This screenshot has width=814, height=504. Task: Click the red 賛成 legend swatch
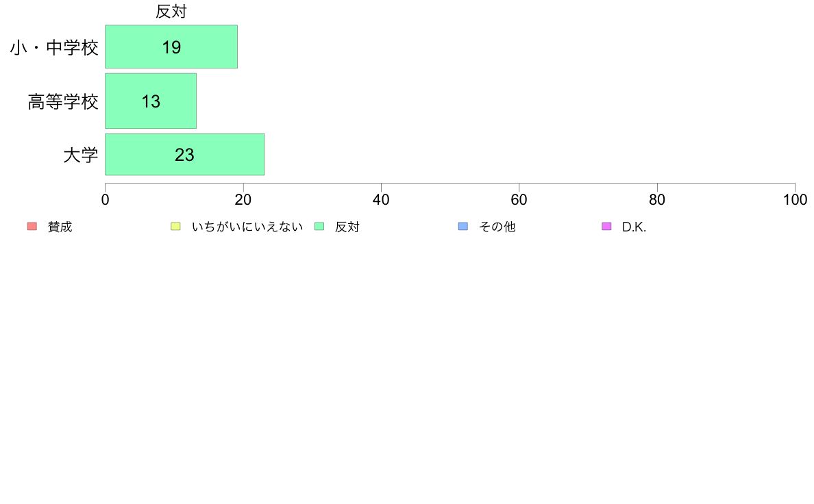[32, 226]
